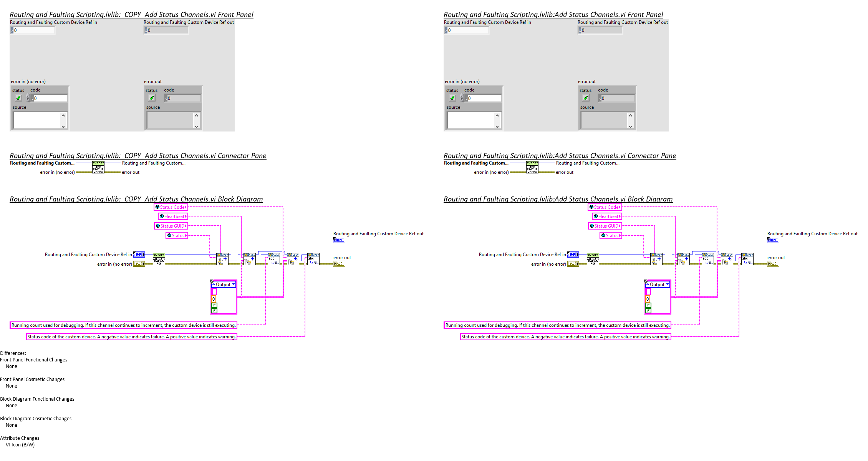The image size is (868, 461).
Task: Toggle the error in status checkmark on the COPY front panel
Action: (18, 98)
